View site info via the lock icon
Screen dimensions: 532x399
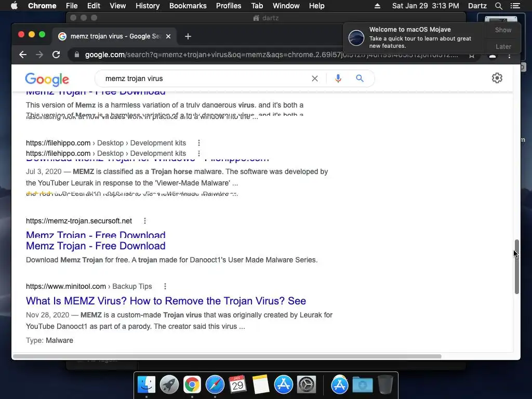click(77, 55)
